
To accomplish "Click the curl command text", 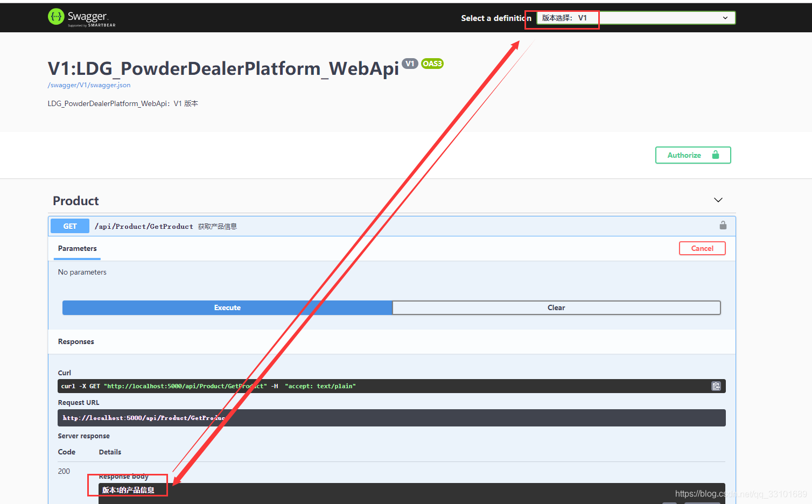I will pos(208,386).
